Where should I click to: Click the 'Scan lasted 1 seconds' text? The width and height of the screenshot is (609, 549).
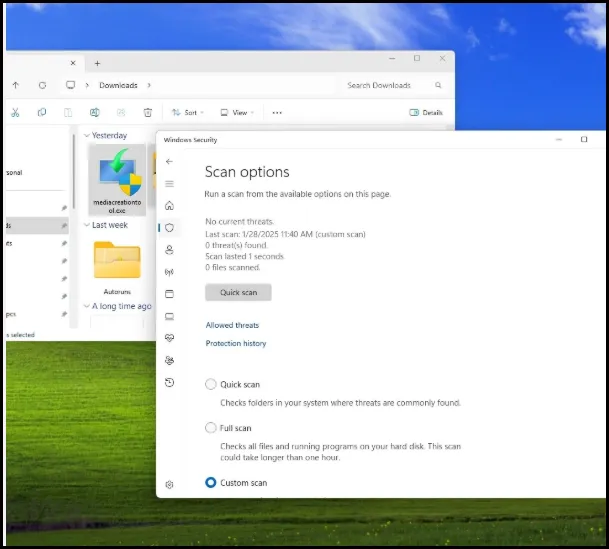(245, 256)
